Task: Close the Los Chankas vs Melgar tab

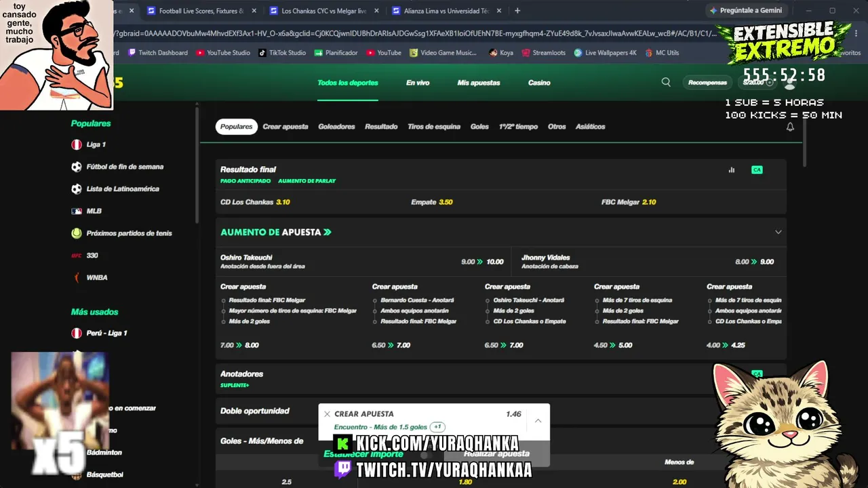Action: click(x=377, y=11)
